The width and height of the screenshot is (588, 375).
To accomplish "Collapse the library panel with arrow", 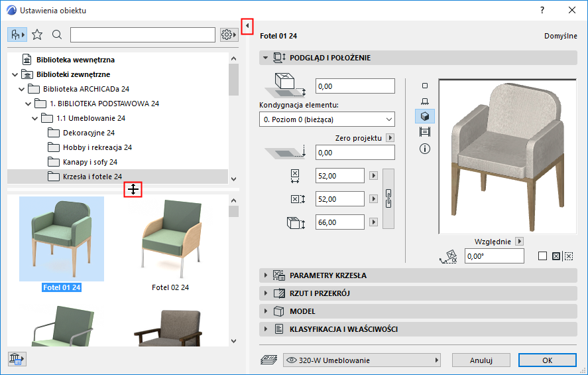I will (x=247, y=26).
